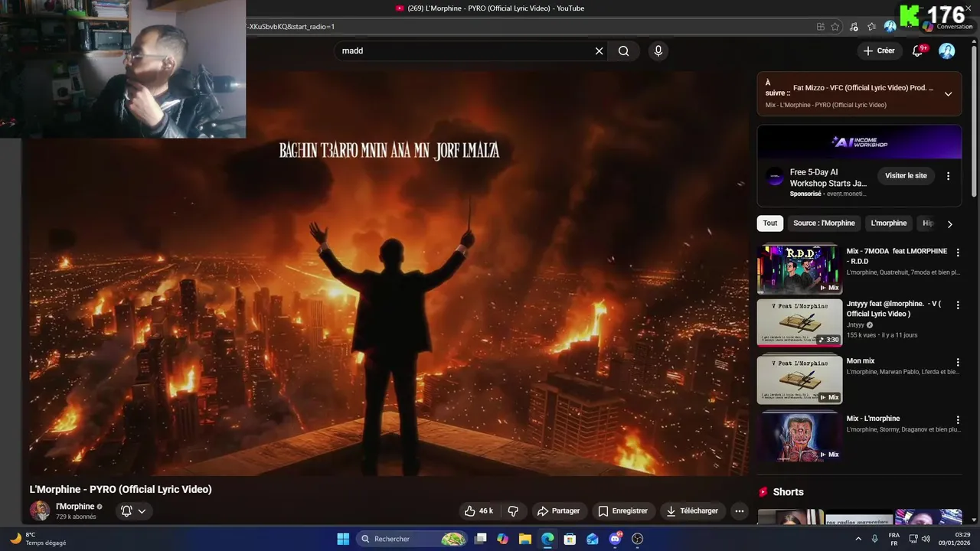Viewport: 980px width, 551px height.
Task: Open 'Jntyyy feat @lmorphine. - V' video title
Action: 893,308
